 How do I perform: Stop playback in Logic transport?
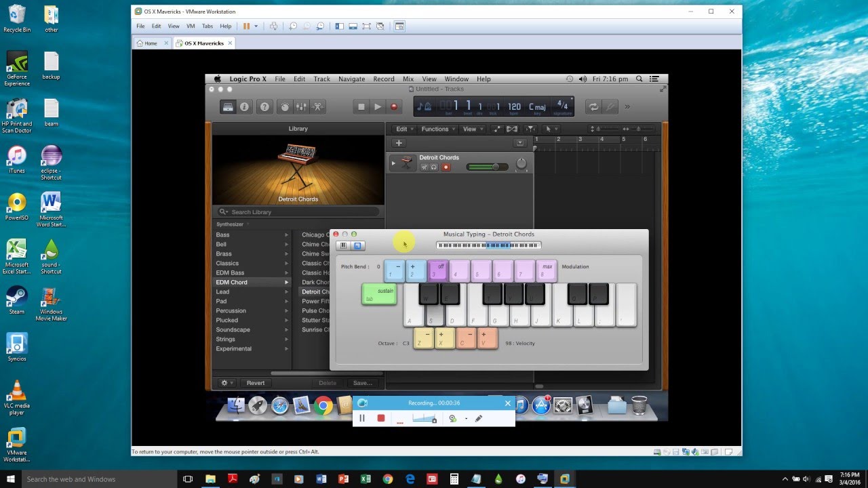(361, 106)
